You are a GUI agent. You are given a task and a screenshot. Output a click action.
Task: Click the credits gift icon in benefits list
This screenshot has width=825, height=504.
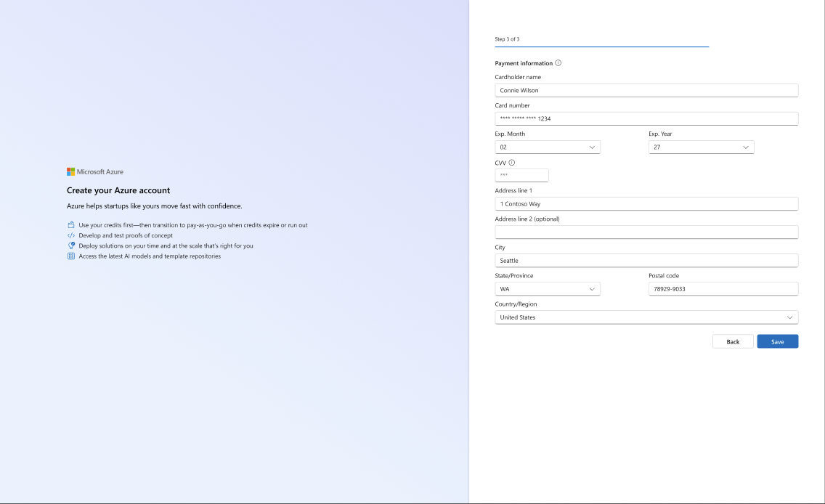71,225
